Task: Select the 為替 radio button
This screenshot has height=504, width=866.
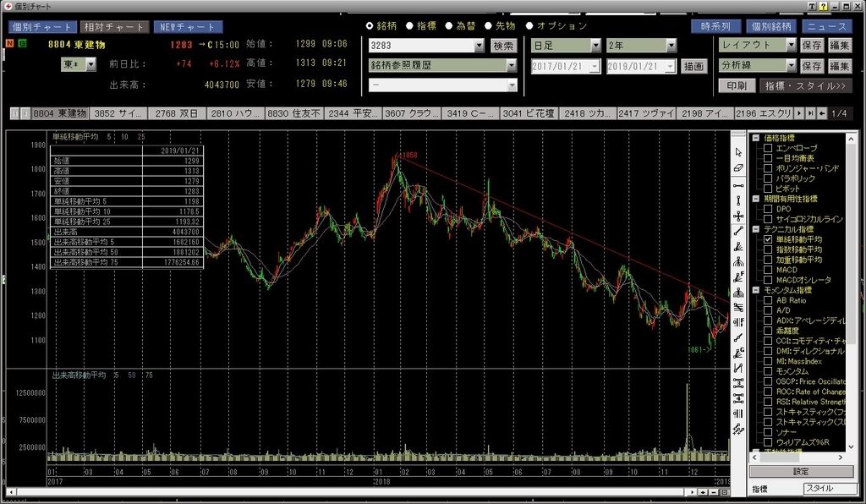Action: click(x=449, y=26)
